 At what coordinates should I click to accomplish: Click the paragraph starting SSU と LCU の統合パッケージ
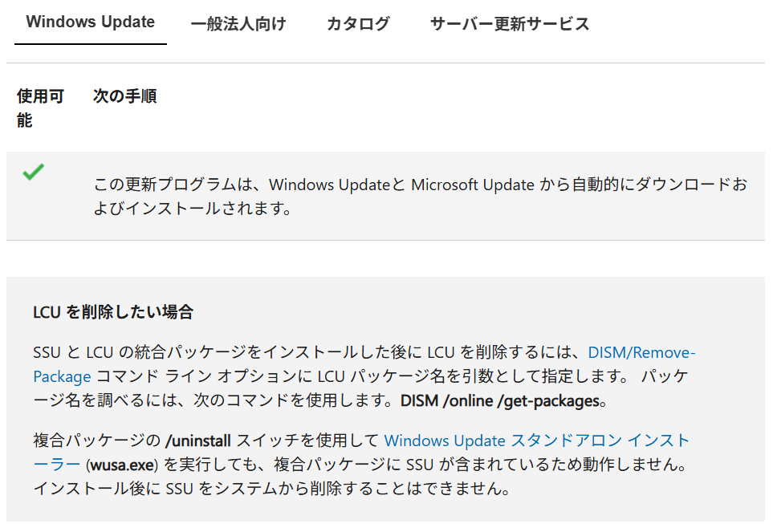click(x=364, y=377)
